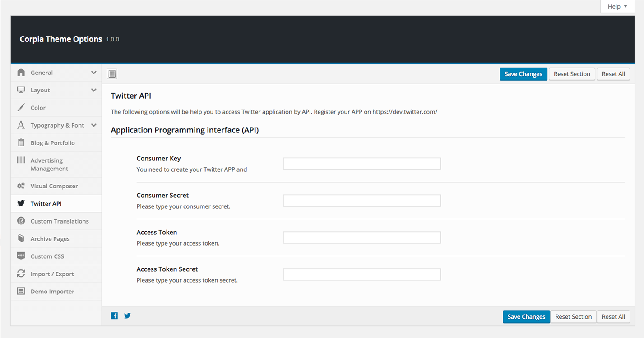Click the Color paintbrush icon in sidebar
Viewport: 644px width, 338px height.
21,108
